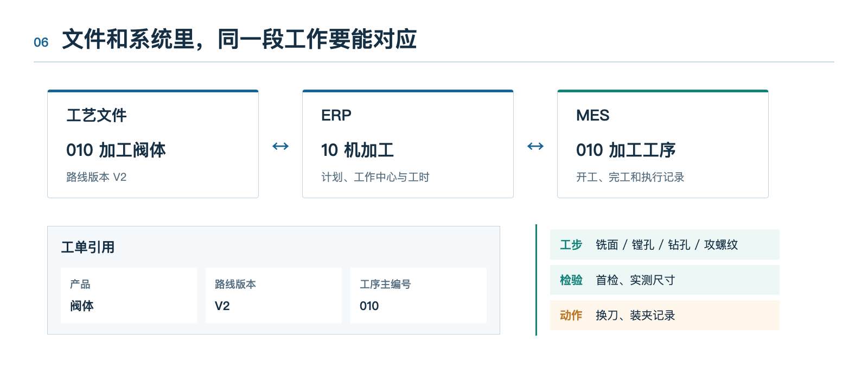Click the slide number 06
Screen dimensions: 868x391
tap(41, 42)
